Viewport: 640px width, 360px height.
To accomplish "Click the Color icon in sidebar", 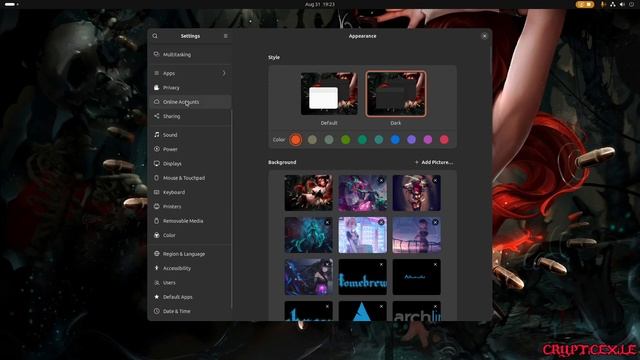I will point(156,235).
